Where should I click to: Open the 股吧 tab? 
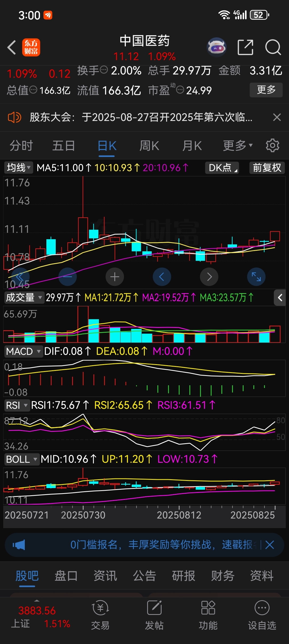click(27, 576)
